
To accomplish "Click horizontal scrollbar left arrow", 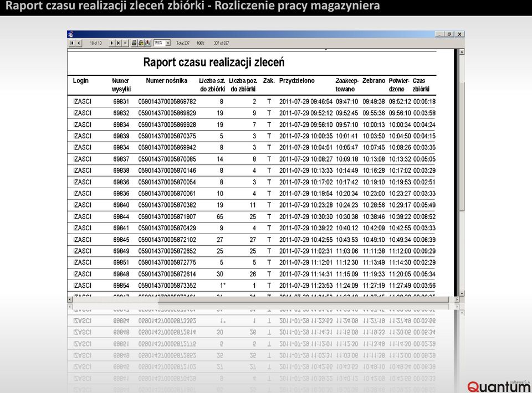I will click(70, 299).
